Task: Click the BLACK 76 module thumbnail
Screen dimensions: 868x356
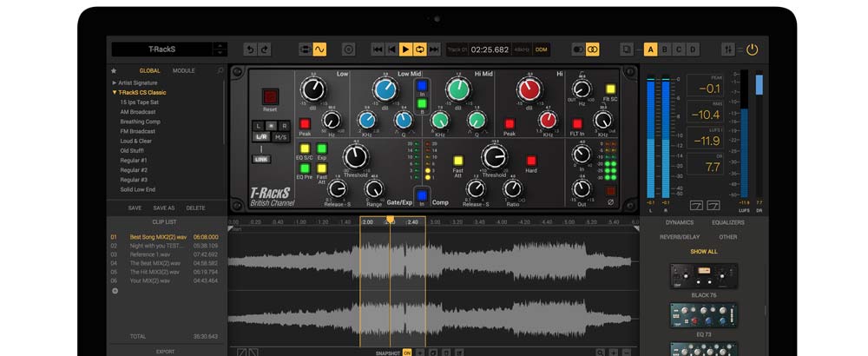Action: click(704, 276)
